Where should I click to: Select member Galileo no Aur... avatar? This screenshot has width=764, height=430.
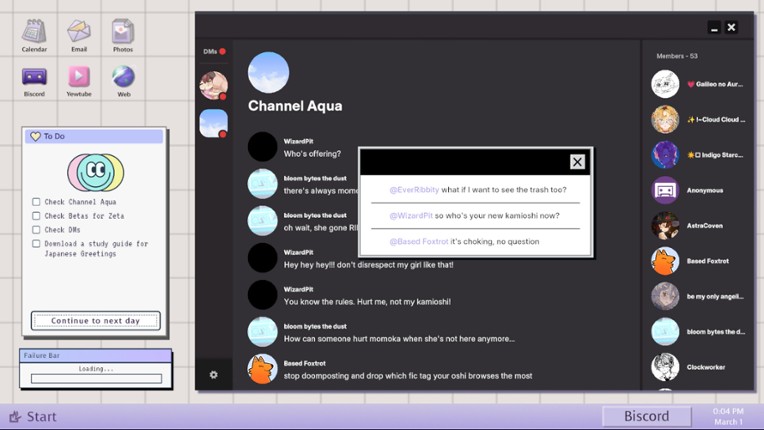(665, 84)
